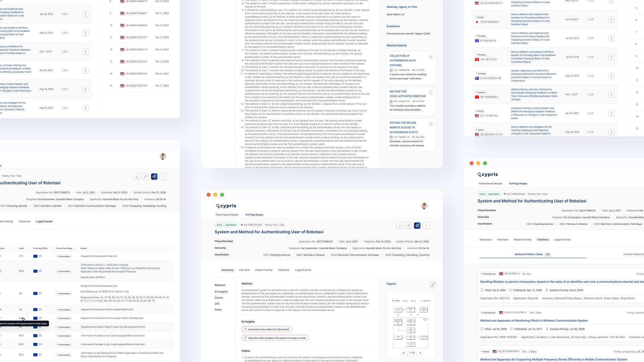Open options for Method for Voice-Activated Robotaxi
The width and height of the screenshot is (644, 362).
click(431, 92)
